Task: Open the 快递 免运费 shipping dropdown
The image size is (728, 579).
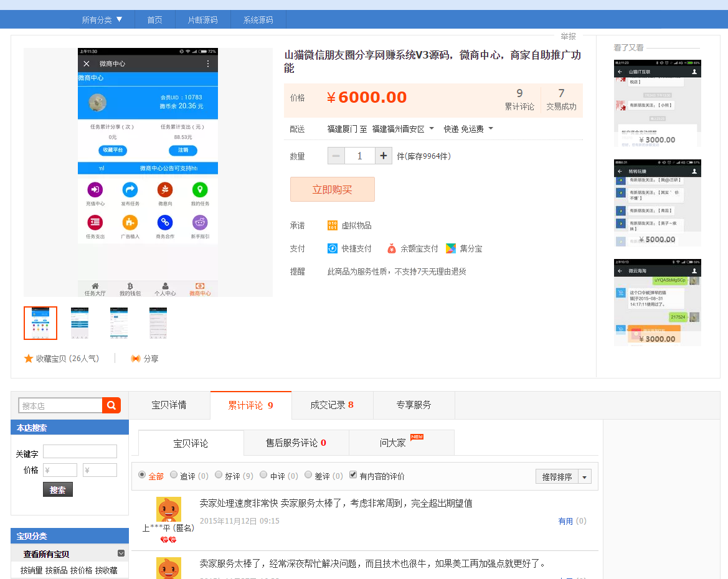Action: pos(468,129)
